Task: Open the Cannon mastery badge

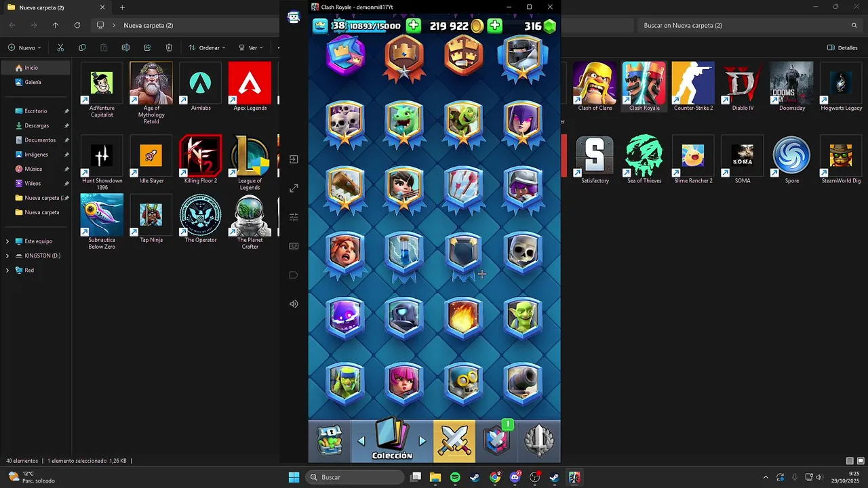Action: (523, 384)
